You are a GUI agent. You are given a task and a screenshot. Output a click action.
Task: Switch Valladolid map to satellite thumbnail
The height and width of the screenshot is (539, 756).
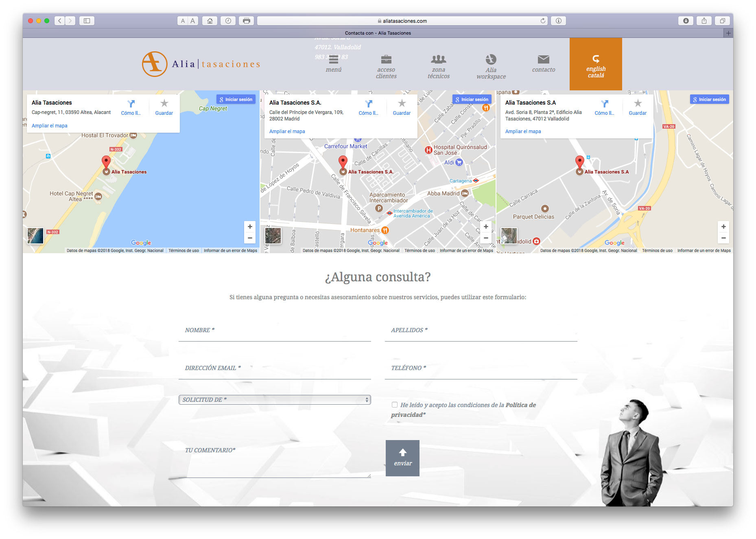509,236
